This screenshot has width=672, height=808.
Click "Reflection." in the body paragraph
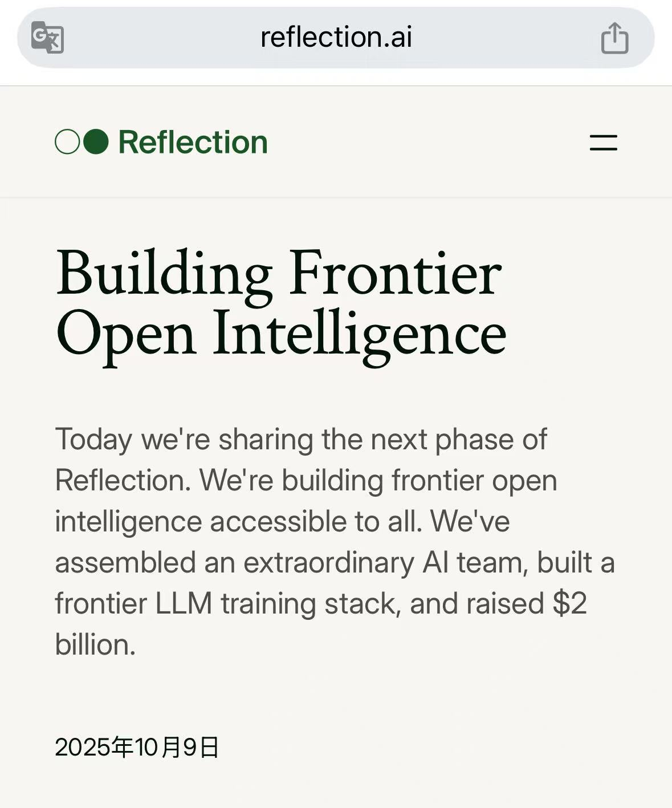tap(123, 481)
